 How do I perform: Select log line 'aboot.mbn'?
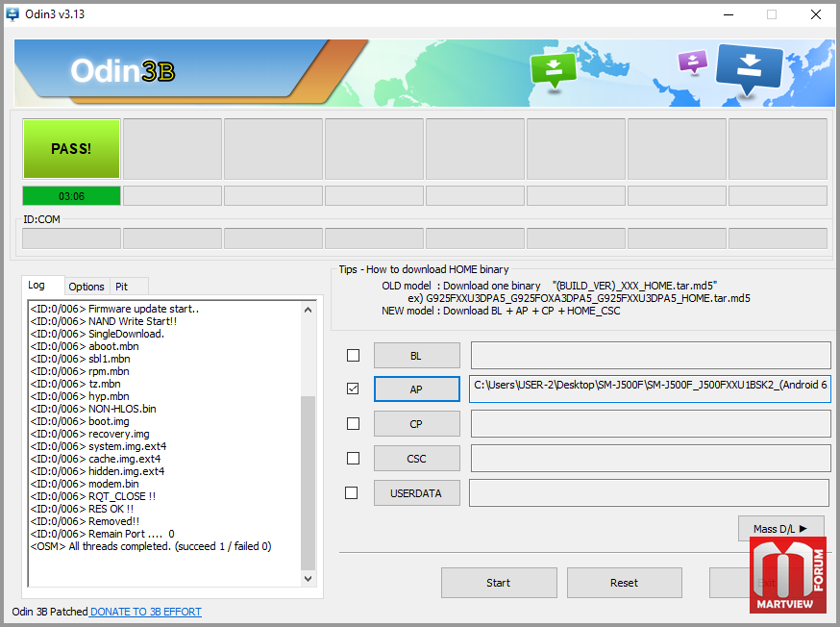[85, 346]
